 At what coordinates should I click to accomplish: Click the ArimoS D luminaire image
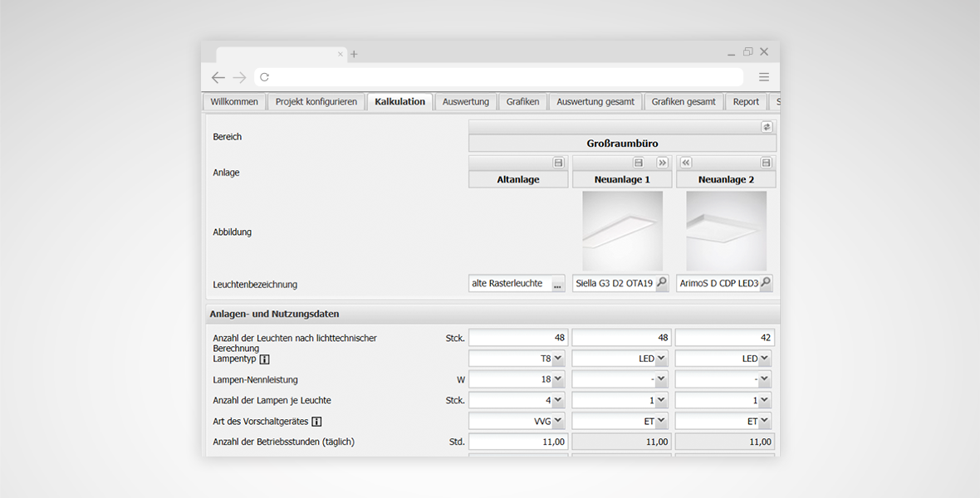pyautogui.click(x=726, y=232)
